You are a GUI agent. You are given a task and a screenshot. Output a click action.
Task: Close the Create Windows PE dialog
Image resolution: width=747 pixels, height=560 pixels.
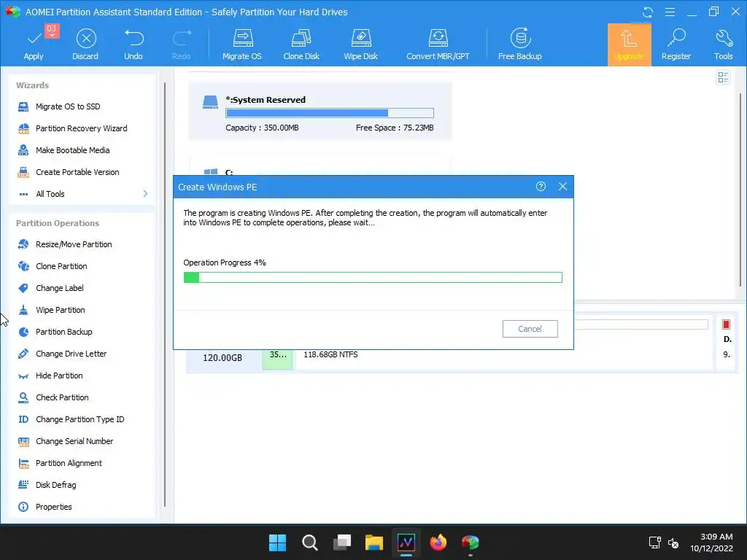(x=562, y=187)
